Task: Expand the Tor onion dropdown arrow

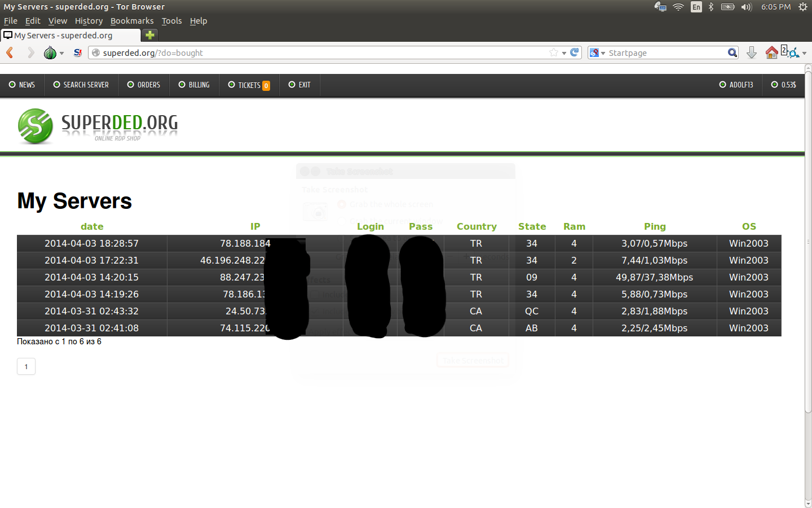Action: tap(62, 53)
